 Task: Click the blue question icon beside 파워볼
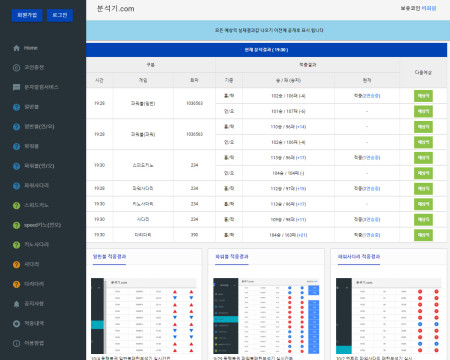pyautogui.click(x=16, y=146)
